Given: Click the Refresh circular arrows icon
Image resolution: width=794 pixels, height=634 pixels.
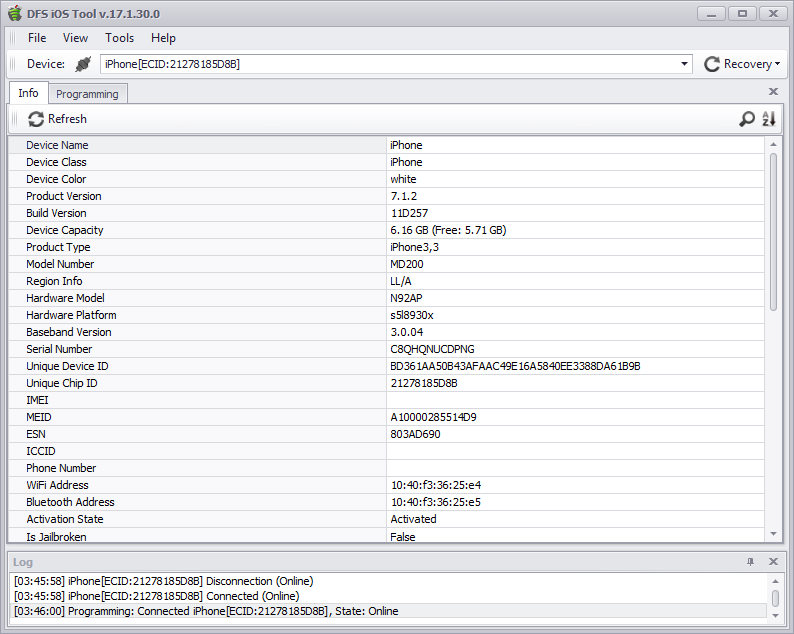Looking at the screenshot, I should click(x=36, y=119).
